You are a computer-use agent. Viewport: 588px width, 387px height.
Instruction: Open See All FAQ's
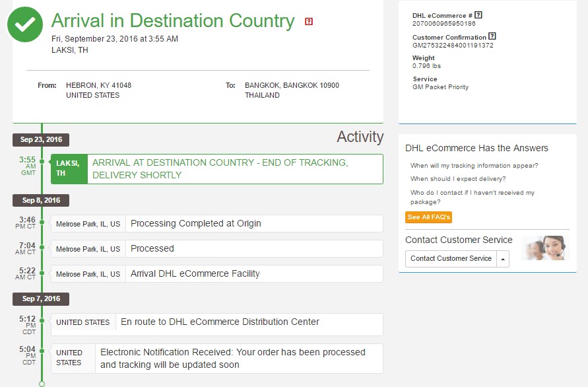(428, 217)
